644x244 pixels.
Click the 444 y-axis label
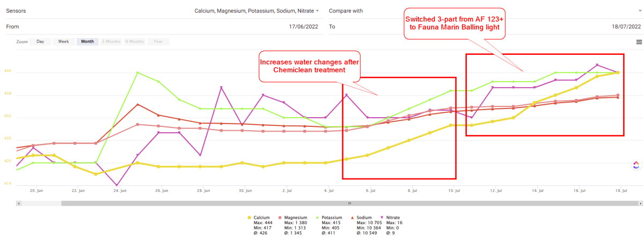point(8,71)
